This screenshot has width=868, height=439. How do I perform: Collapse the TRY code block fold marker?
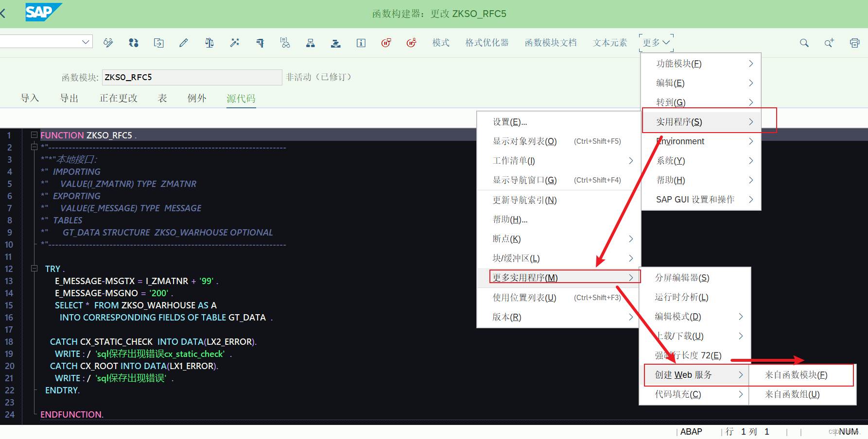click(x=34, y=268)
